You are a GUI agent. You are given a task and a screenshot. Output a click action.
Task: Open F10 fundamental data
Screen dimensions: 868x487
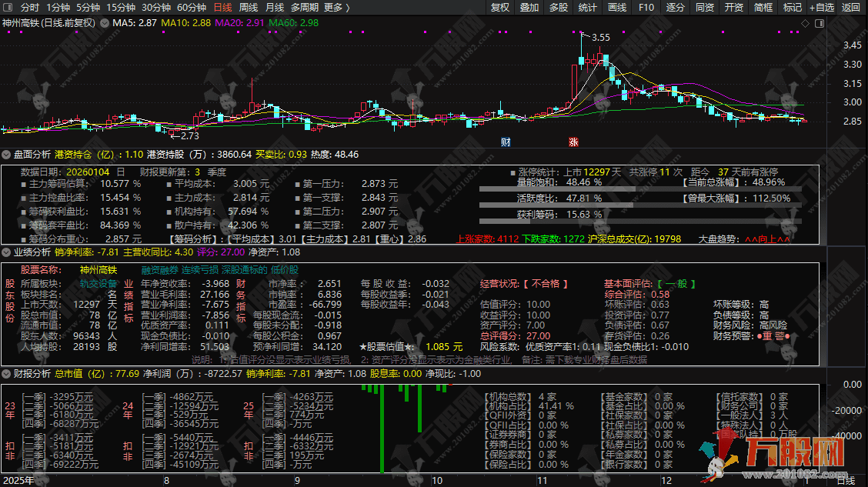coord(646,8)
